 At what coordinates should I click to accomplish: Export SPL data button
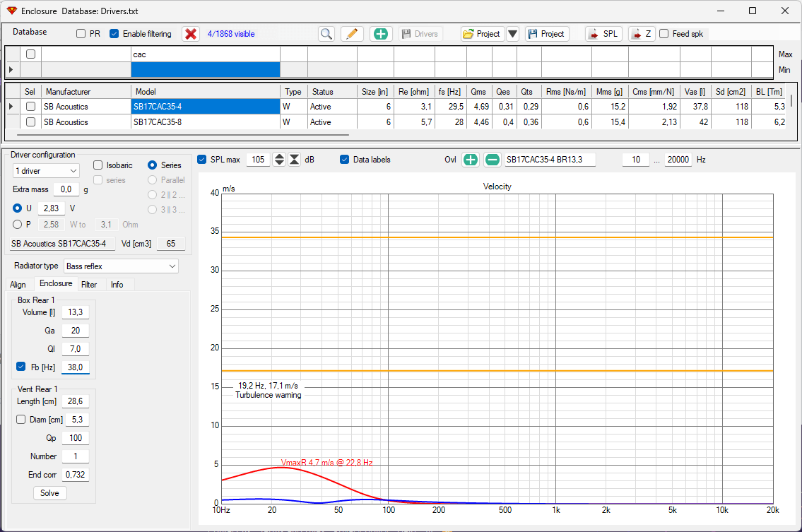click(x=603, y=34)
